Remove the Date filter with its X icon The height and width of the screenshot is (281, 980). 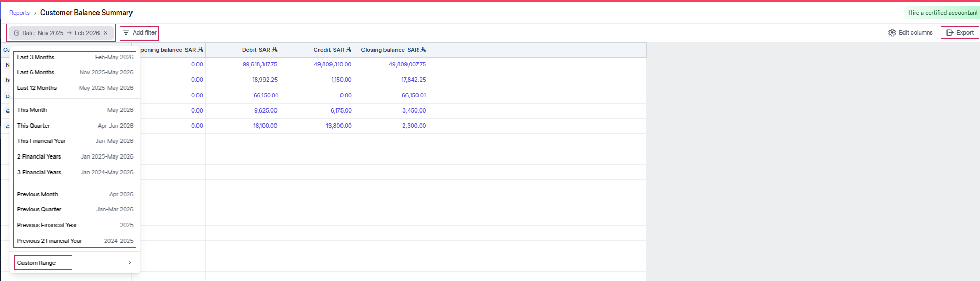click(106, 33)
